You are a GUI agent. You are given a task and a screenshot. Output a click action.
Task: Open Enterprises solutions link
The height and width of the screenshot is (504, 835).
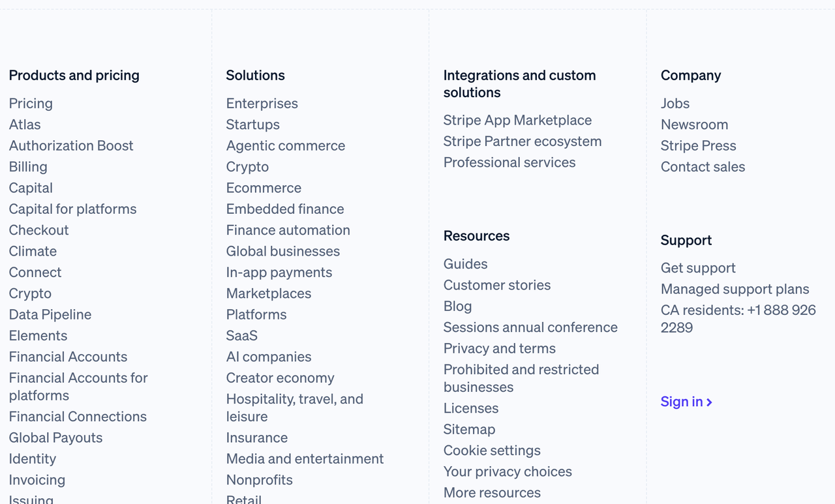tap(262, 103)
